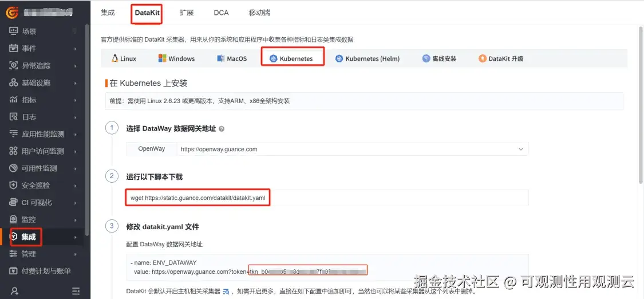Select the Kubernetes (Helm) install tab

pos(367,58)
